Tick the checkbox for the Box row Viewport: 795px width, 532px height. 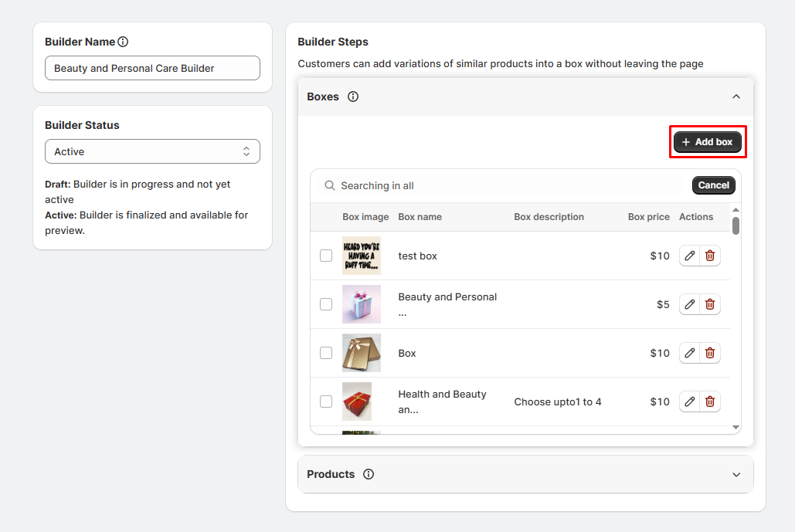(x=326, y=353)
